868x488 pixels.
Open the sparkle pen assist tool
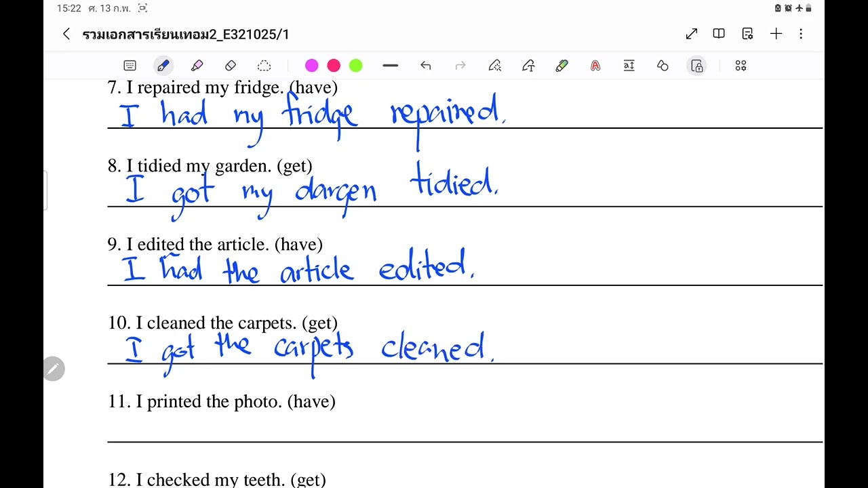coord(495,66)
